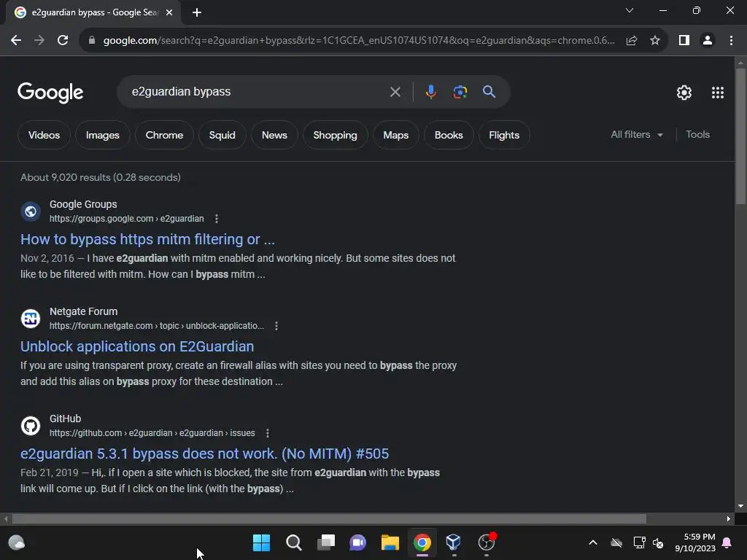Switch to Maps results
This screenshot has height=560, width=747.
(x=396, y=135)
